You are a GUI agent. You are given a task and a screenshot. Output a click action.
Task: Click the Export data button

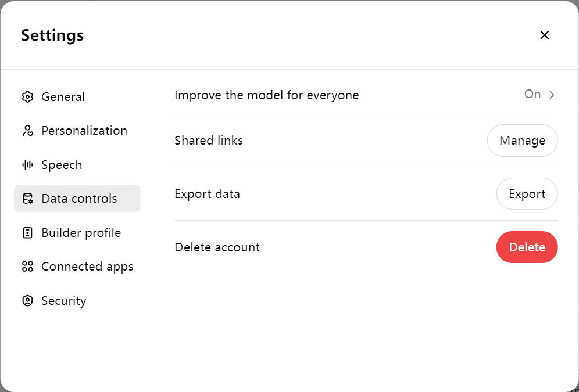(x=527, y=194)
